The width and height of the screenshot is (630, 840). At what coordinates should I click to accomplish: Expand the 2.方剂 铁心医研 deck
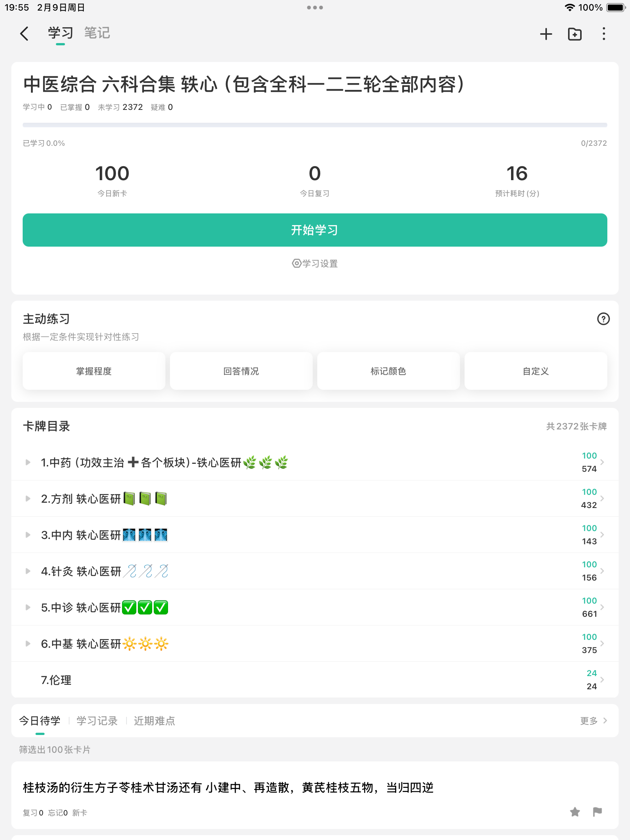pos(28,498)
